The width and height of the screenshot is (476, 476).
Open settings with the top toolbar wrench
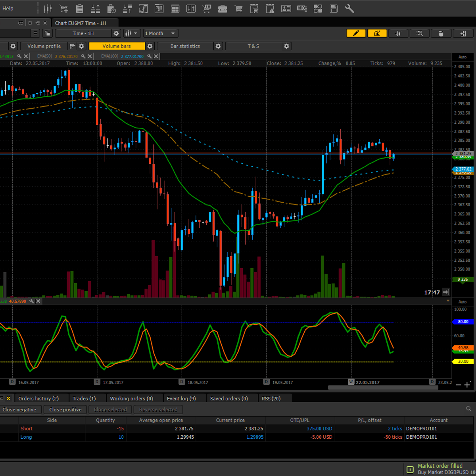point(349,8)
